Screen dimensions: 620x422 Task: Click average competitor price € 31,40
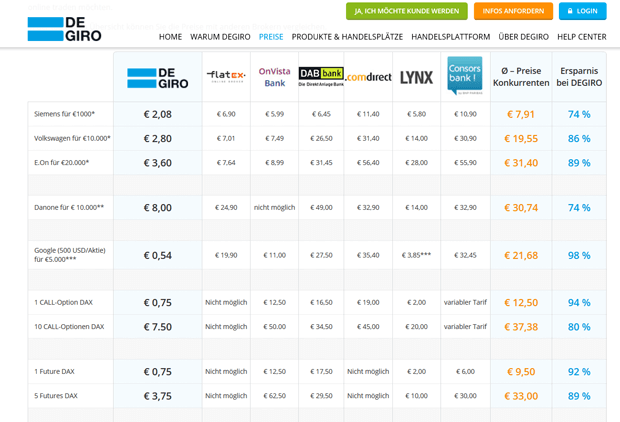tap(521, 163)
